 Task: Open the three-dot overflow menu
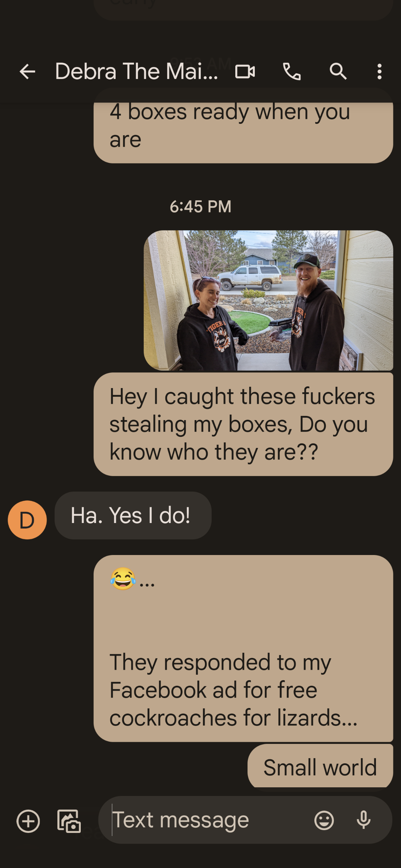[379, 72]
